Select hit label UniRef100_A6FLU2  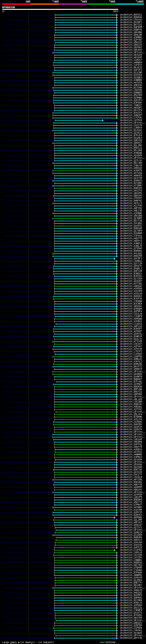pyautogui.click(x=131, y=326)
